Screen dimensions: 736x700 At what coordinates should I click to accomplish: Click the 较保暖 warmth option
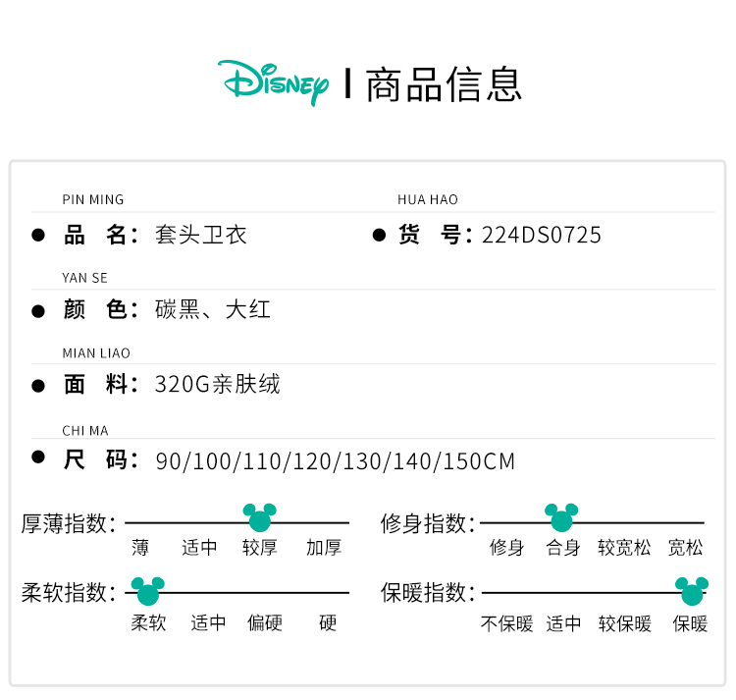coord(625,624)
